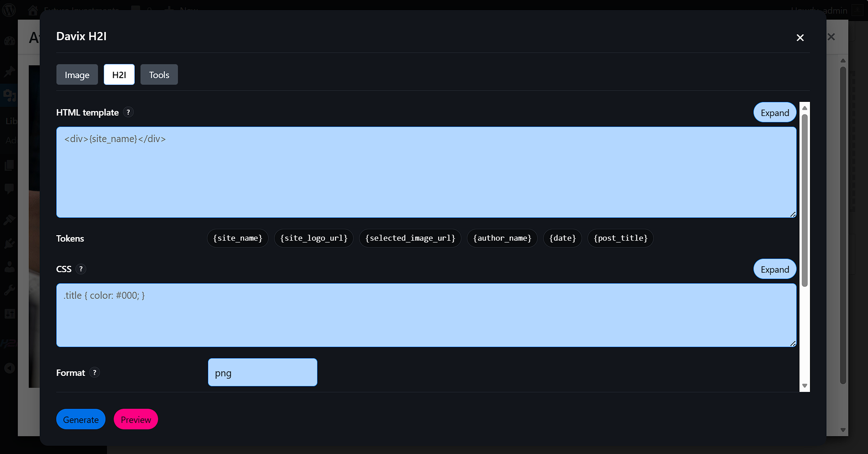This screenshot has height=454, width=868.
Task: Open the Plugins icon in sidebar
Action: [9, 243]
